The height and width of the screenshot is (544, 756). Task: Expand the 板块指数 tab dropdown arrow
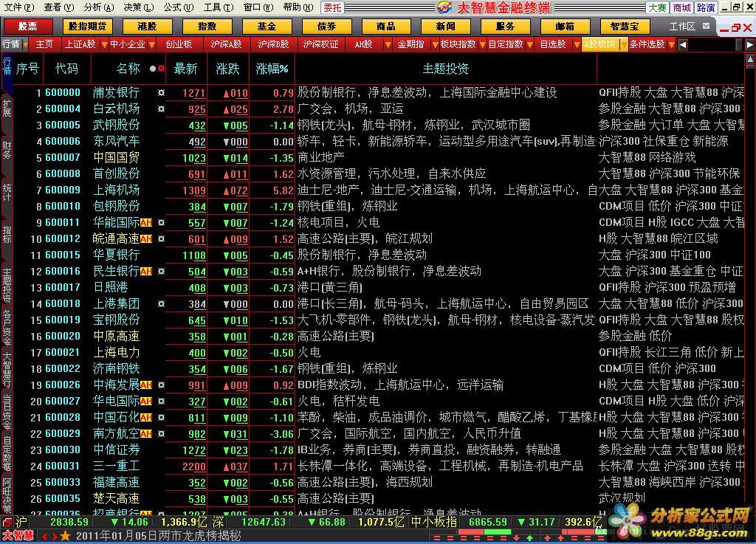(x=482, y=44)
